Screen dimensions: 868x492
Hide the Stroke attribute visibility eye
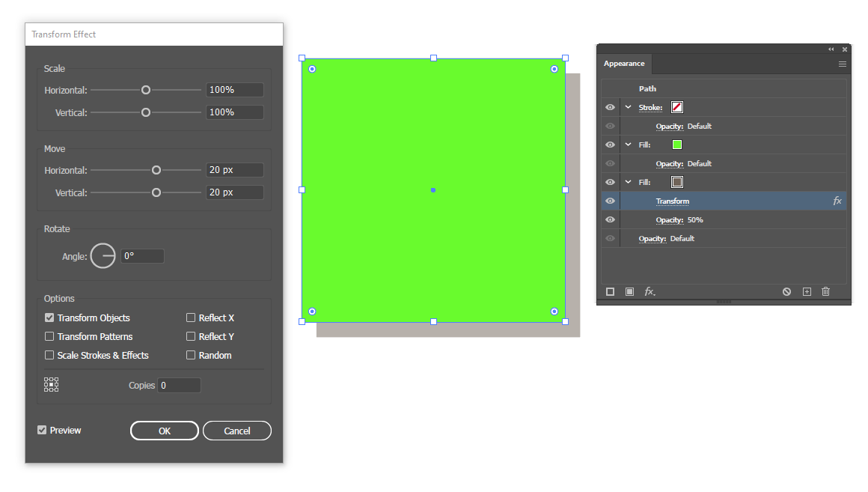[x=610, y=108]
